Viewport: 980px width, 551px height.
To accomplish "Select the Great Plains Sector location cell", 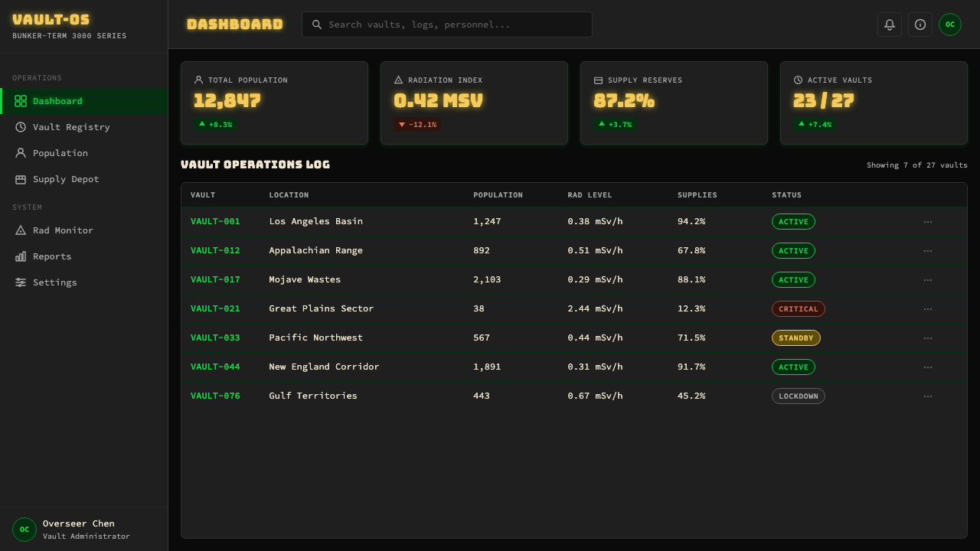I will pyautogui.click(x=322, y=308).
